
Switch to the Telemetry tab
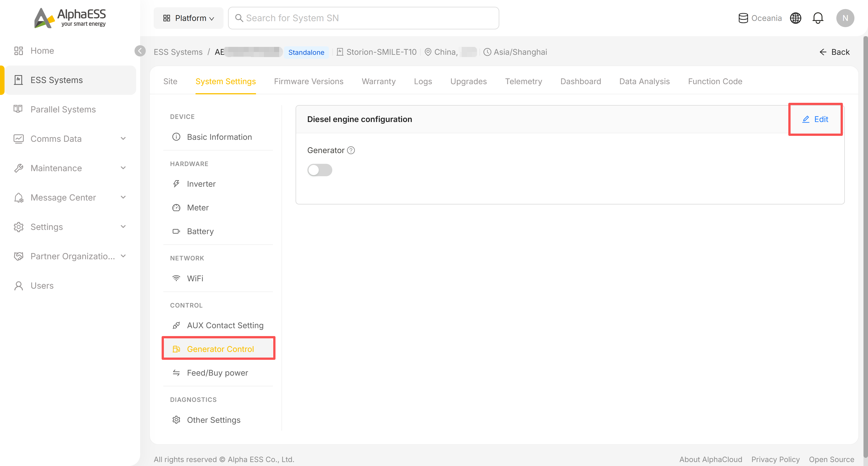(523, 82)
